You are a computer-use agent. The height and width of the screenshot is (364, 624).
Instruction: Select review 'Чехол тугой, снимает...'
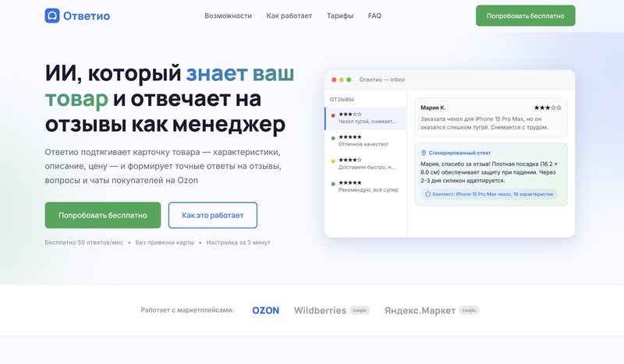[x=366, y=118]
